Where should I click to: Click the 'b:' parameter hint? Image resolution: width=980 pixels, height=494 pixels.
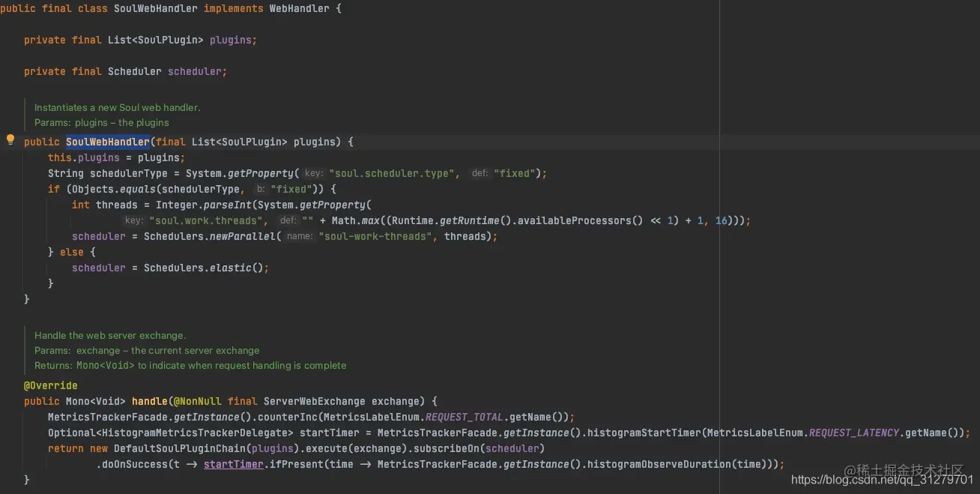coord(260,189)
